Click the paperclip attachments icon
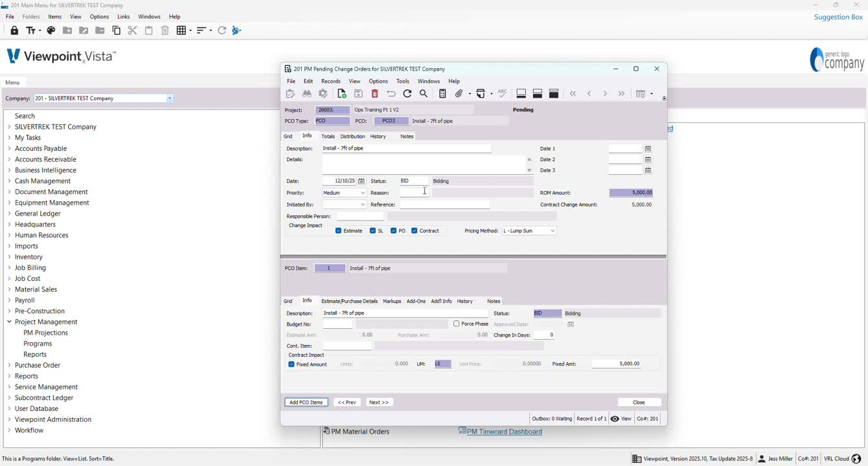Image resolution: width=868 pixels, height=466 pixels. (x=459, y=94)
